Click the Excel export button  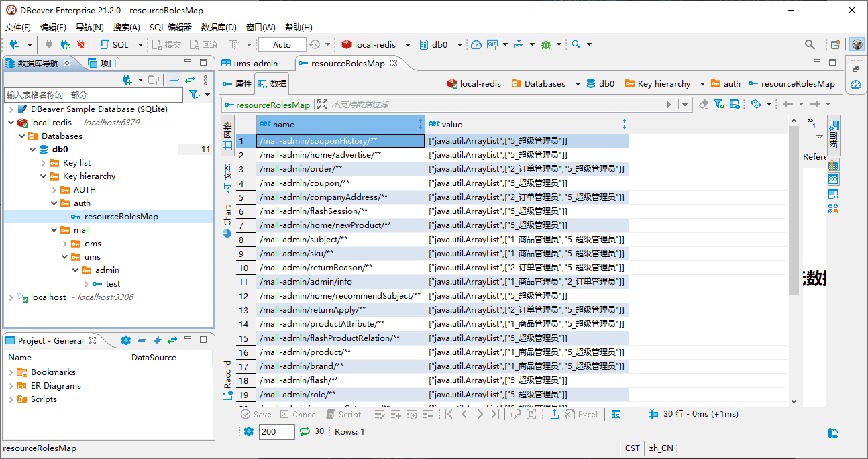pyautogui.click(x=582, y=415)
